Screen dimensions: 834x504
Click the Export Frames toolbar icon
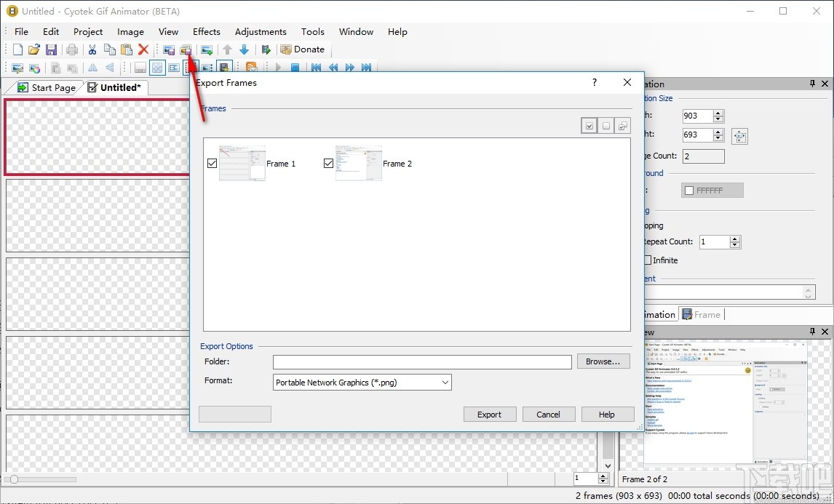click(186, 49)
